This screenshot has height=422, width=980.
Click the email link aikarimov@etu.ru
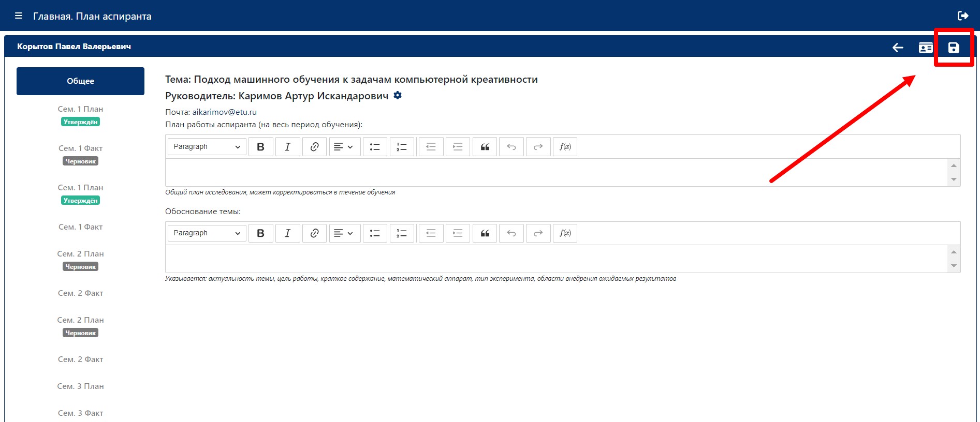tap(225, 112)
